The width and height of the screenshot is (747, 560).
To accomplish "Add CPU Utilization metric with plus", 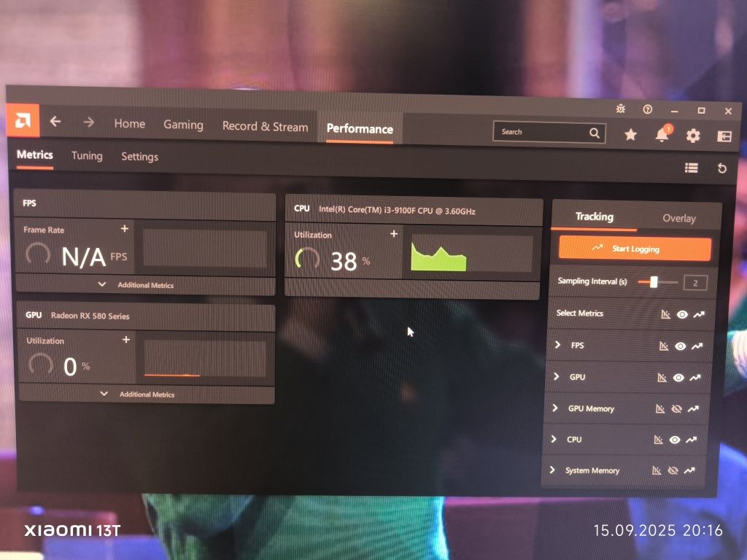I will pos(393,234).
